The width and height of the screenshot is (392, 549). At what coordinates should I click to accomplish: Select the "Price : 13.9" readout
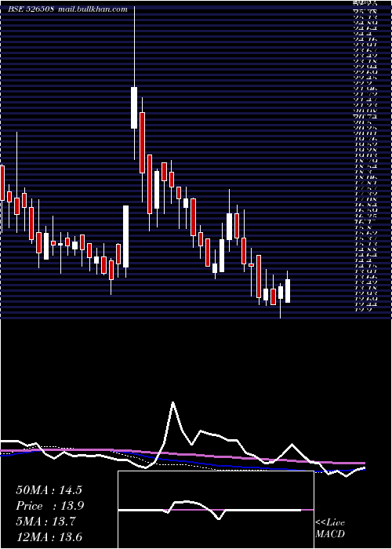click(50, 506)
